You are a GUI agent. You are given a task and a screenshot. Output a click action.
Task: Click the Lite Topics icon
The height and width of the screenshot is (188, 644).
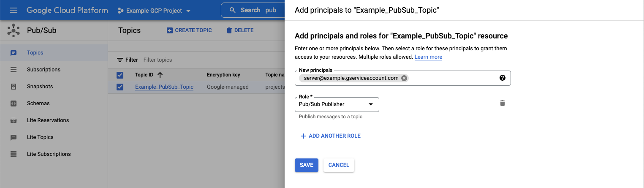[x=14, y=137]
